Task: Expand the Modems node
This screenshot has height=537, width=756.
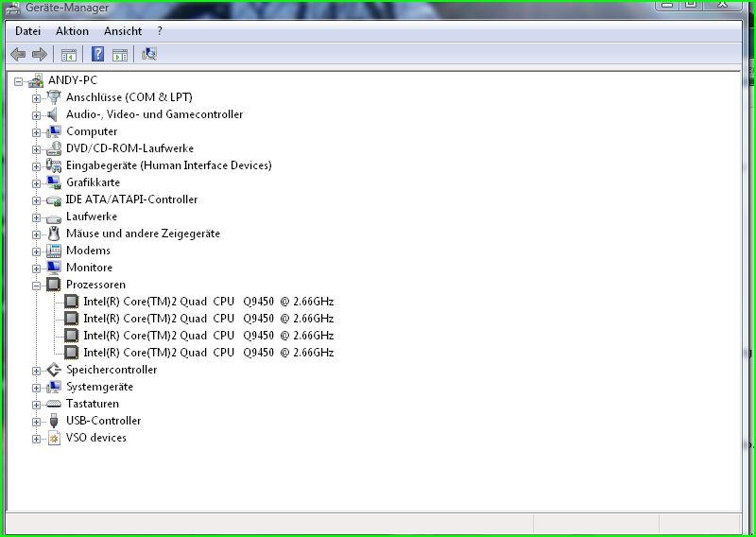Action: pos(36,251)
